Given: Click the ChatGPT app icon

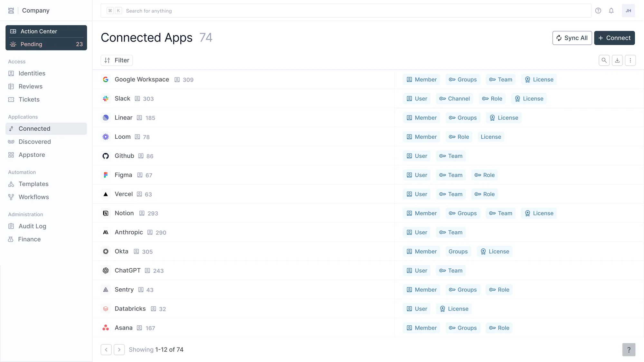Looking at the screenshot, I should [106, 271].
